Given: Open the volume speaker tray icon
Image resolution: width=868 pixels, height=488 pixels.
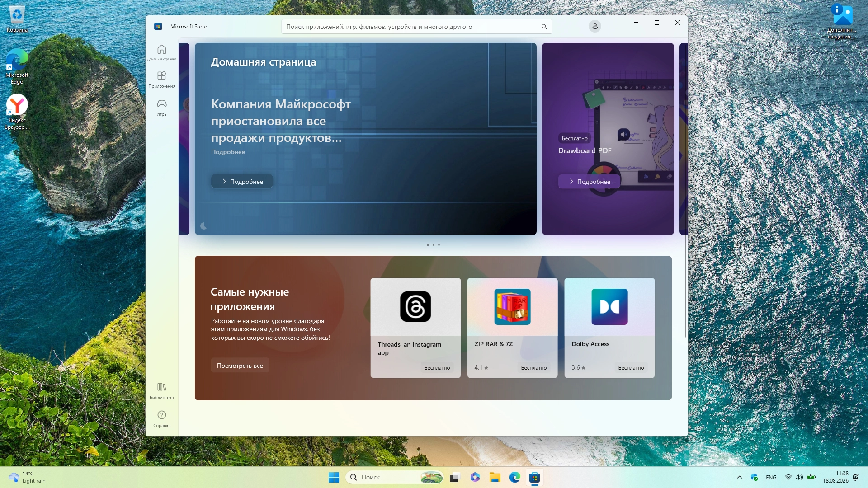Looking at the screenshot, I should pos(799,477).
